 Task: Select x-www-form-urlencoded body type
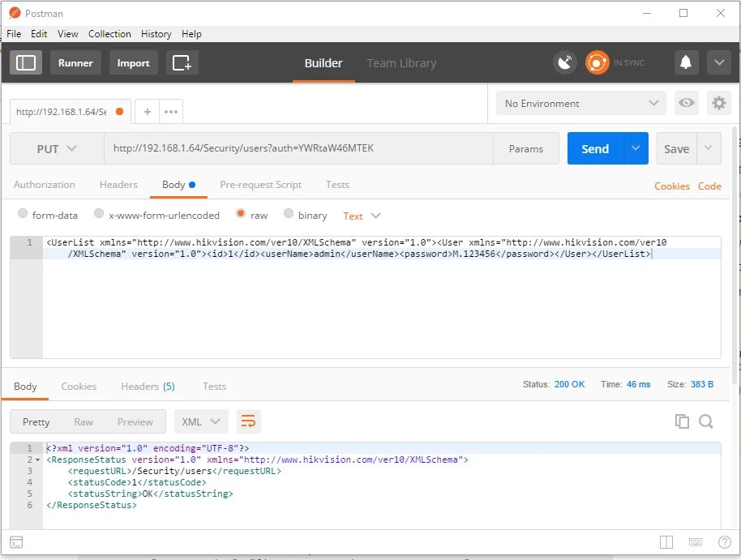point(99,213)
